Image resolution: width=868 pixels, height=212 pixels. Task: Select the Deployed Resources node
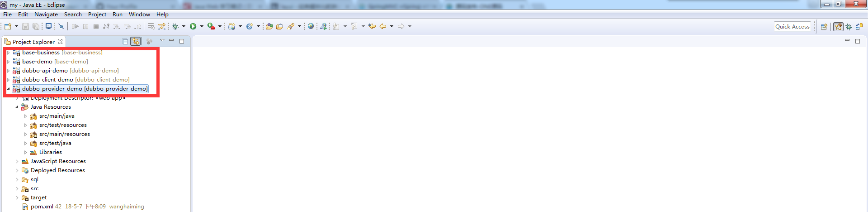tap(57, 170)
